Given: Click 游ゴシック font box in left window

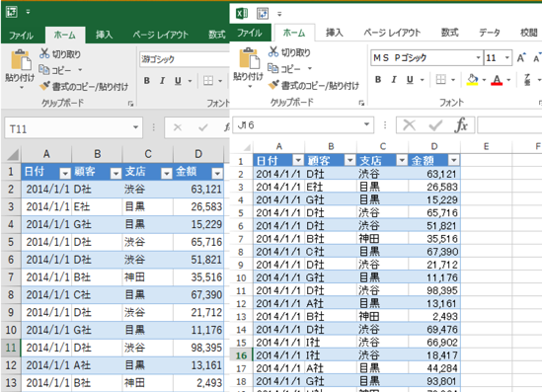Looking at the screenshot, I should (x=185, y=59).
